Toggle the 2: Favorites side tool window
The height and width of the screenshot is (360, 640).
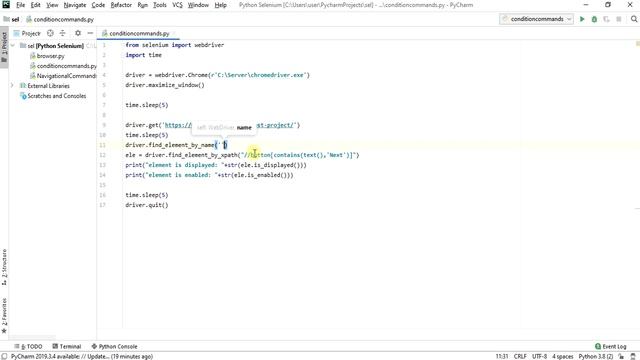coord(4,316)
